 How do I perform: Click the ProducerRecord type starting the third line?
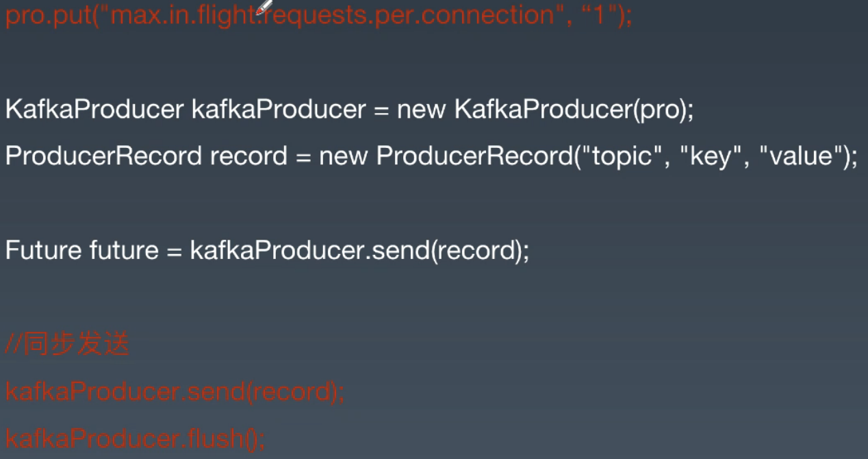click(x=104, y=156)
